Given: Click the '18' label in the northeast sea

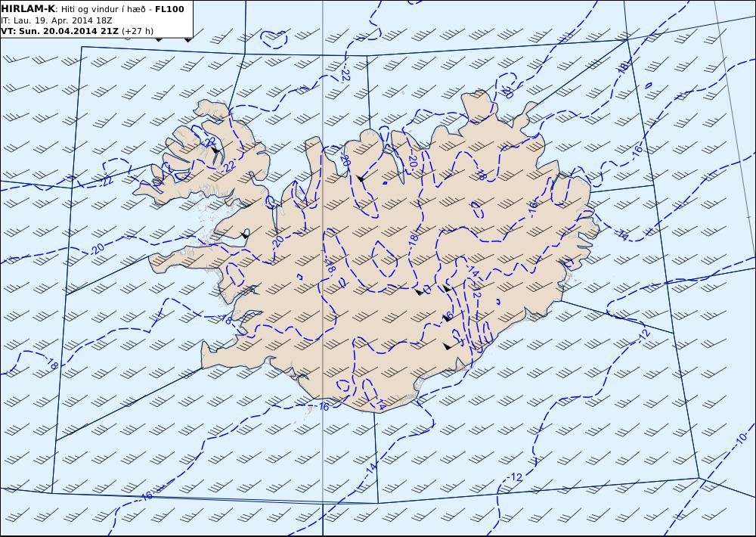Looking at the screenshot, I should pyautogui.click(x=622, y=67).
